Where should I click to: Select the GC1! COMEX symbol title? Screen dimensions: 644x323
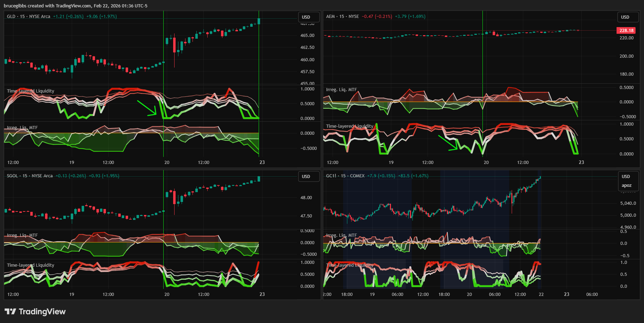[x=345, y=176]
